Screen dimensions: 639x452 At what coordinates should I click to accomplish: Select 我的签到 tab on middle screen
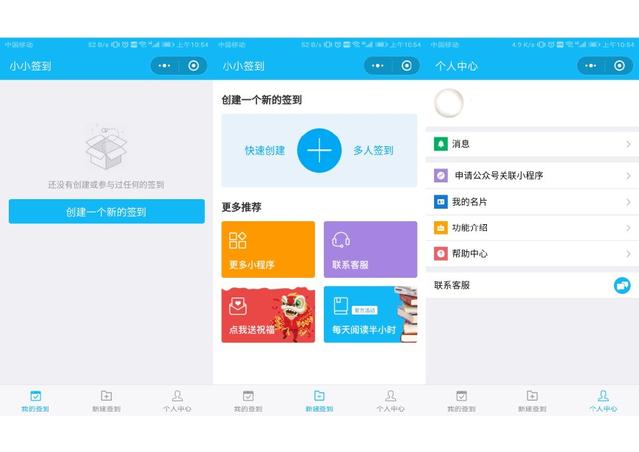coord(248,401)
